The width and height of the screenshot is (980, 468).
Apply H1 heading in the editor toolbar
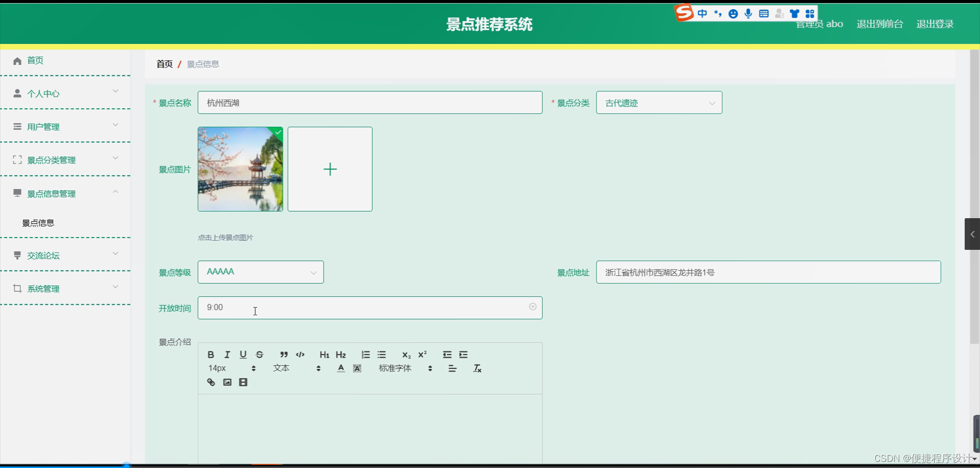(x=325, y=355)
